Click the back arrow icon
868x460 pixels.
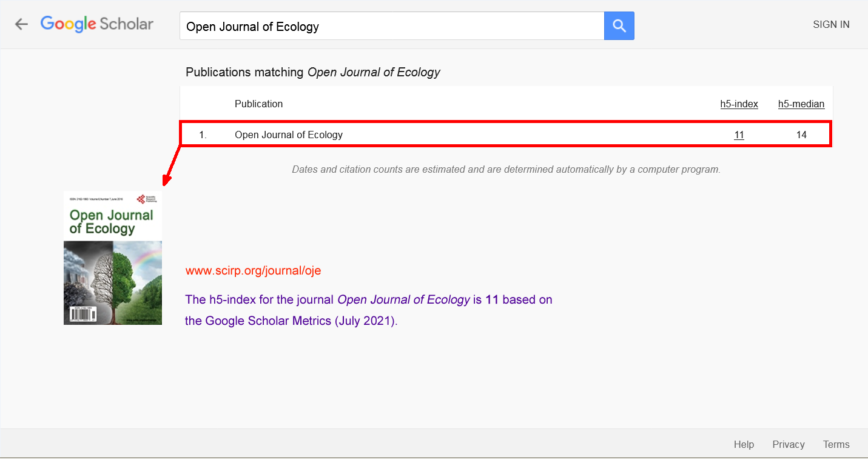(x=22, y=24)
